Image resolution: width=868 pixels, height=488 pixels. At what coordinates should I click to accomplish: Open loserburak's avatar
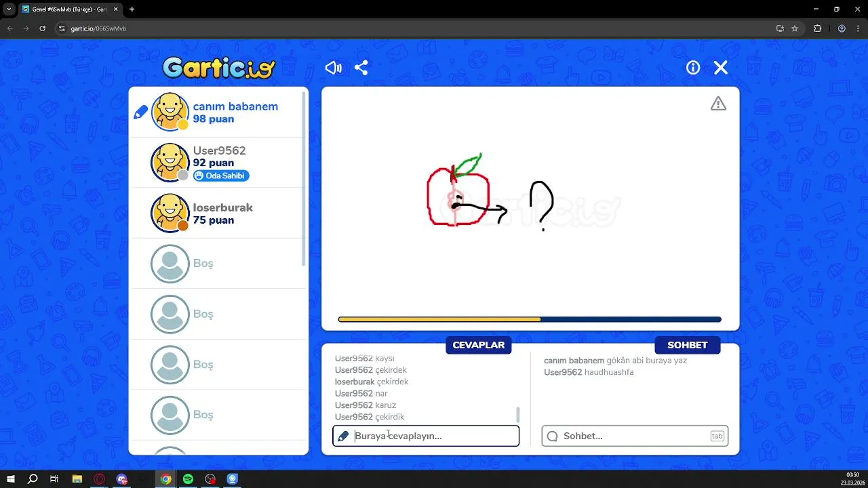tap(170, 213)
